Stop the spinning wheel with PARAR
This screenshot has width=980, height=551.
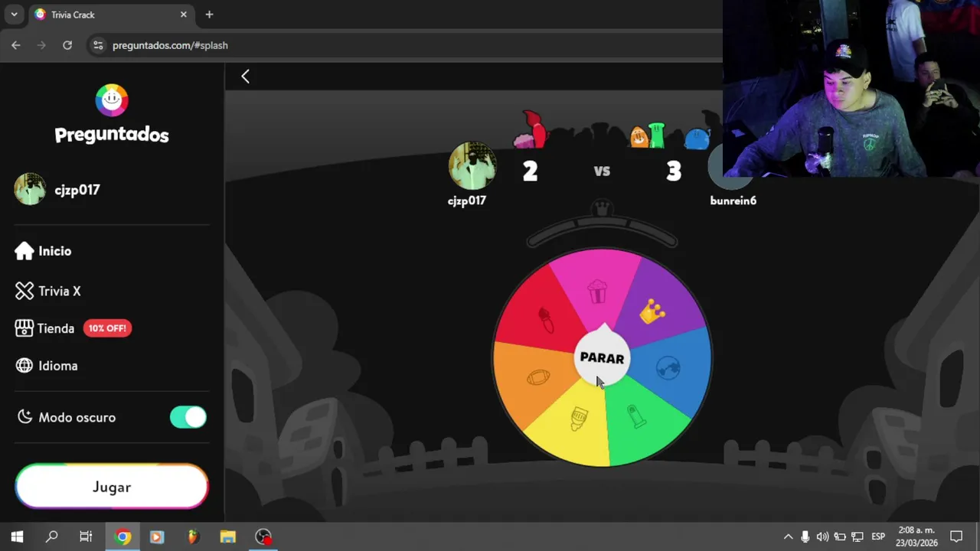coord(602,357)
